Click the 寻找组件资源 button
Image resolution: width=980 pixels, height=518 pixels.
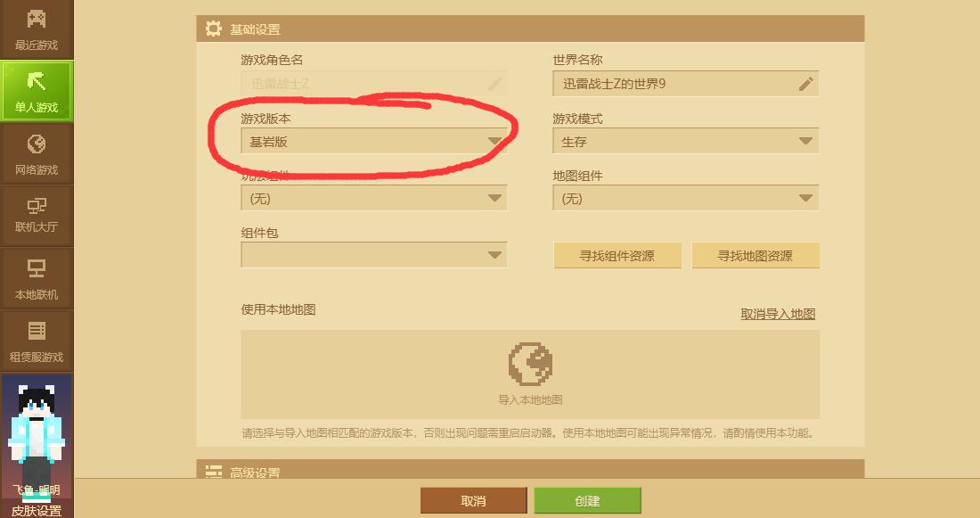point(617,255)
